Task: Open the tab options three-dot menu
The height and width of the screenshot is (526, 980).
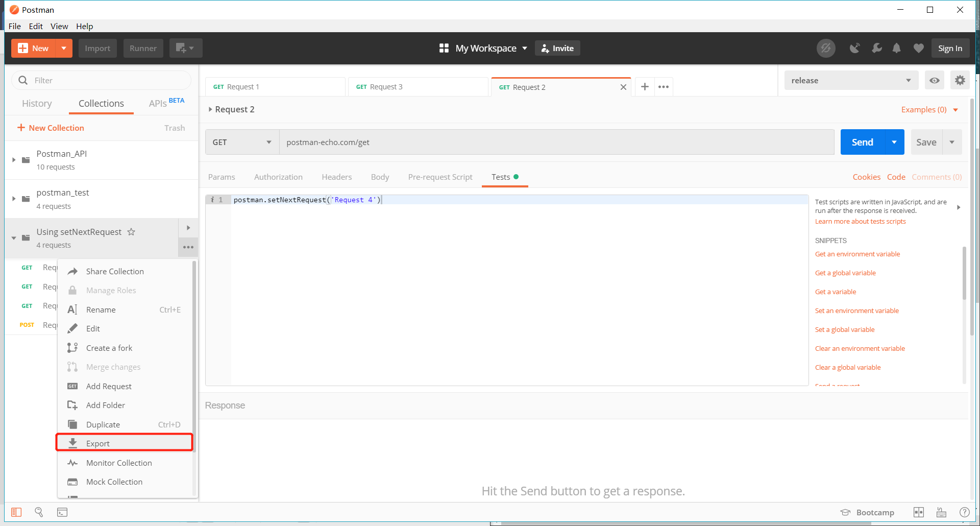Action: coord(664,87)
